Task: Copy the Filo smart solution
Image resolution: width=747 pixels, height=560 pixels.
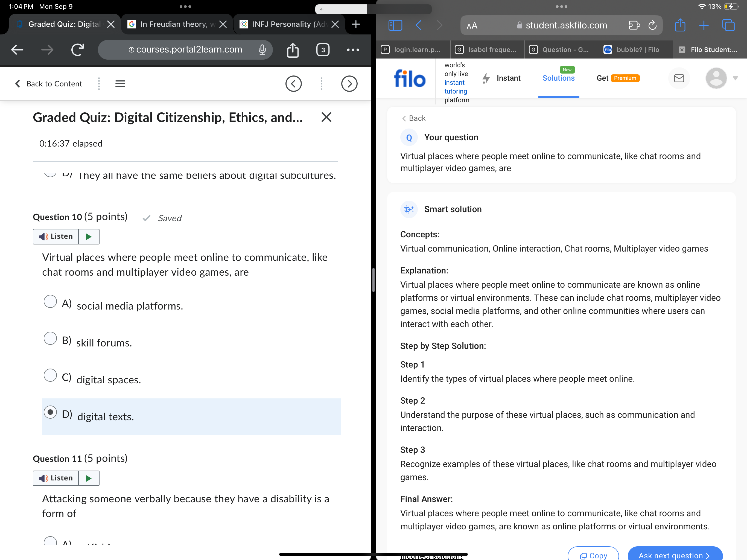Action: tap(593, 555)
